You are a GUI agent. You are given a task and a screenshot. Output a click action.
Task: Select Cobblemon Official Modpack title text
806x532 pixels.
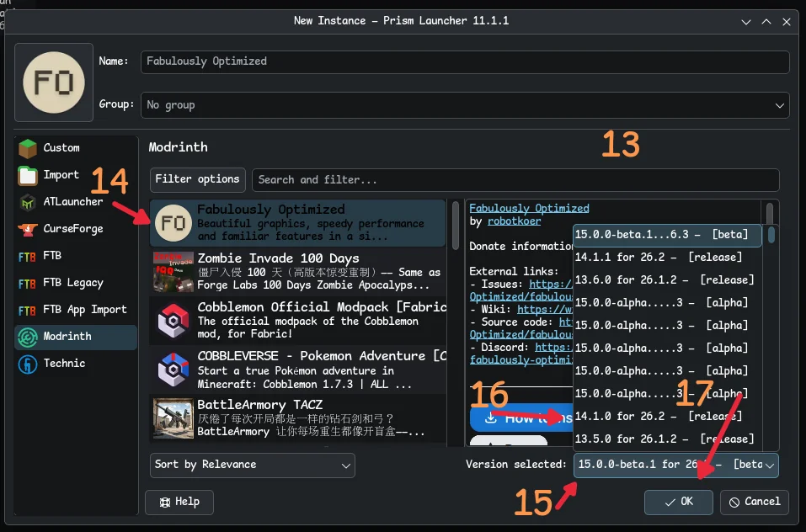tap(321, 307)
